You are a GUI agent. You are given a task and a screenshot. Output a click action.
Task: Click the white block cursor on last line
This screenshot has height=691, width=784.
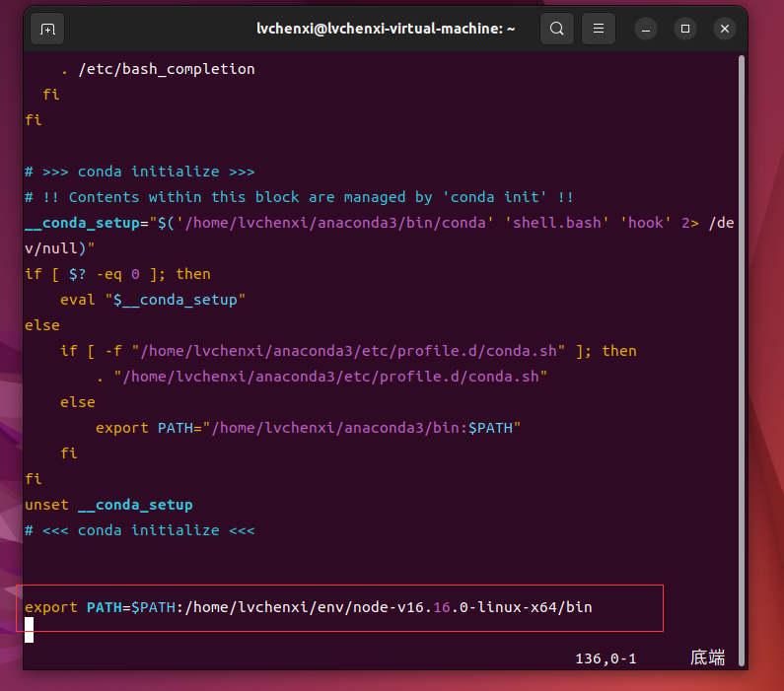tap(30, 631)
